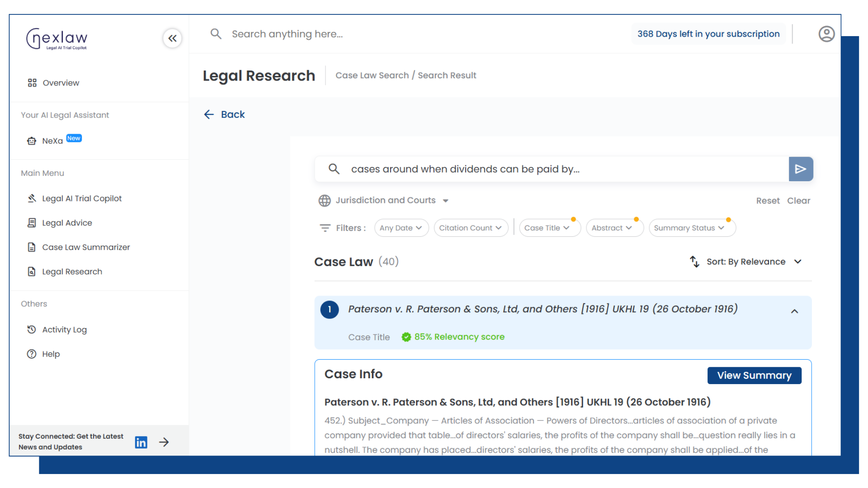Open Legal Research in sidebar

(72, 272)
